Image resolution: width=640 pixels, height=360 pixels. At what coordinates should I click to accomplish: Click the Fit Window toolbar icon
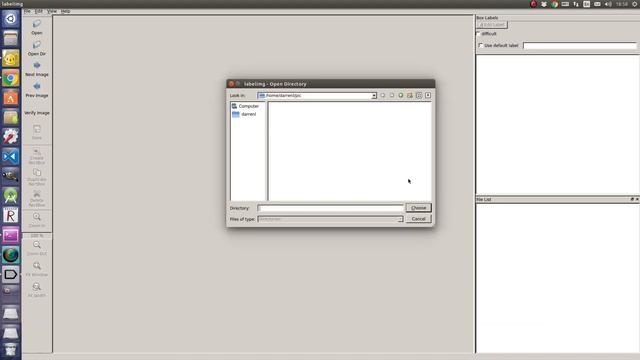[x=37, y=269]
